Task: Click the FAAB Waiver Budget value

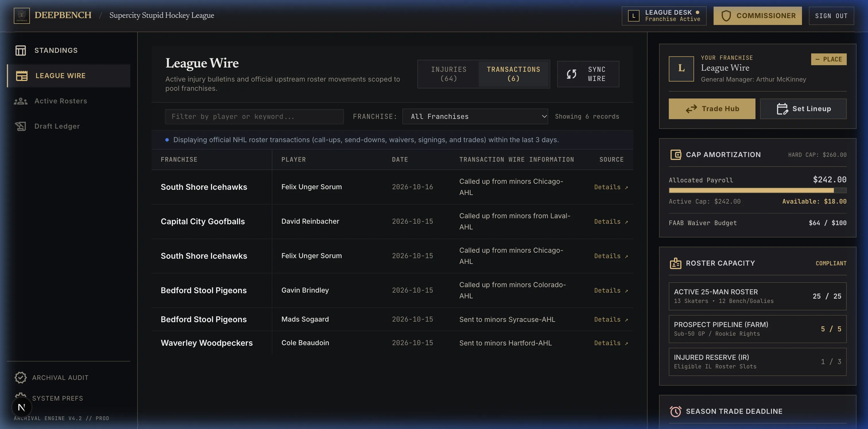Action: click(828, 223)
